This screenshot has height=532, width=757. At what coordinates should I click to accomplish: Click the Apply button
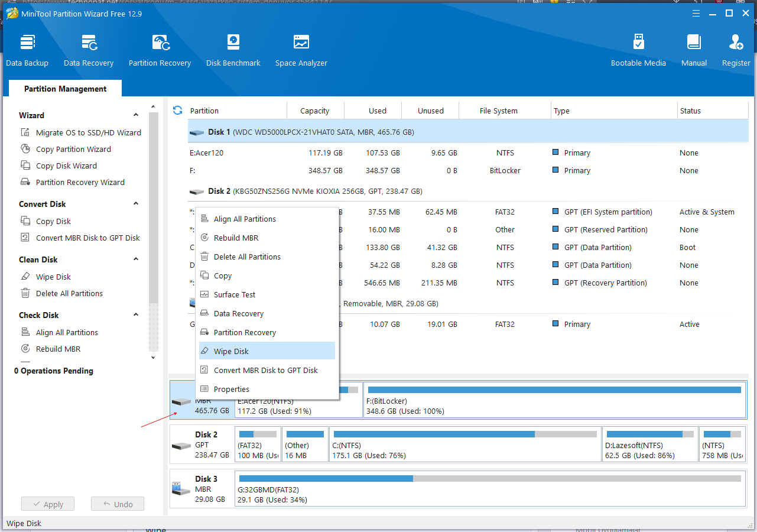coord(48,504)
